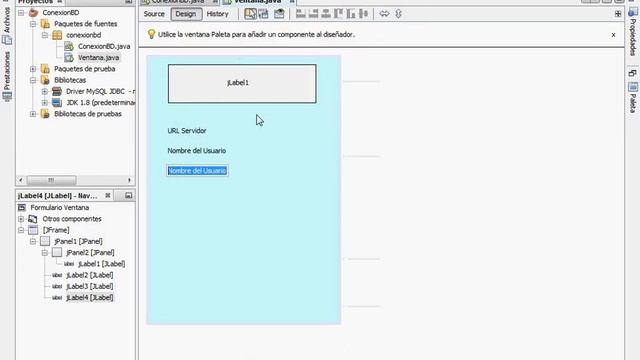Switch to Design view
640x360 pixels.
click(x=186, y=14)
